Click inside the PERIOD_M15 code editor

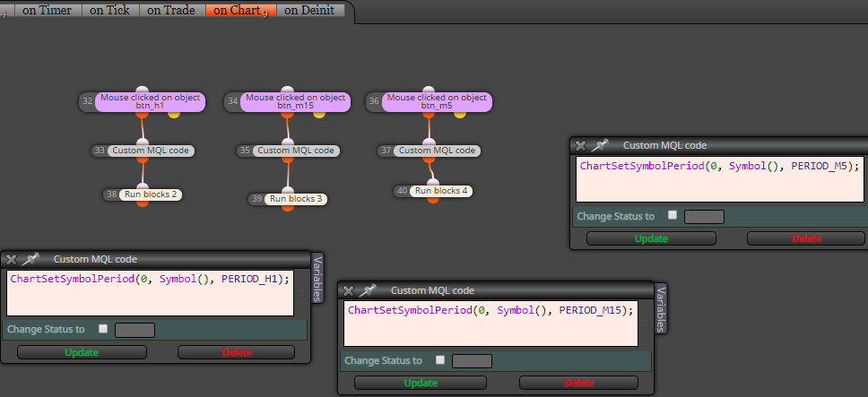pyautogui.click(x=491, y=324)
